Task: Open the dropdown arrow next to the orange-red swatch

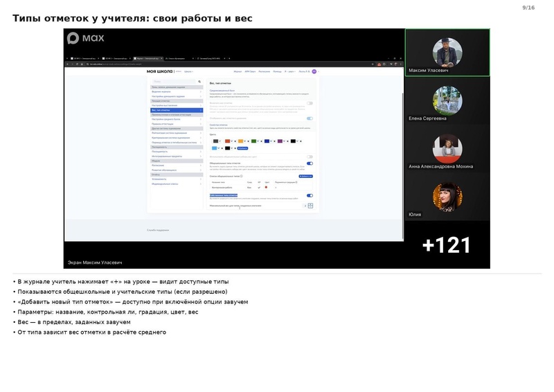Action: point(232,141)
